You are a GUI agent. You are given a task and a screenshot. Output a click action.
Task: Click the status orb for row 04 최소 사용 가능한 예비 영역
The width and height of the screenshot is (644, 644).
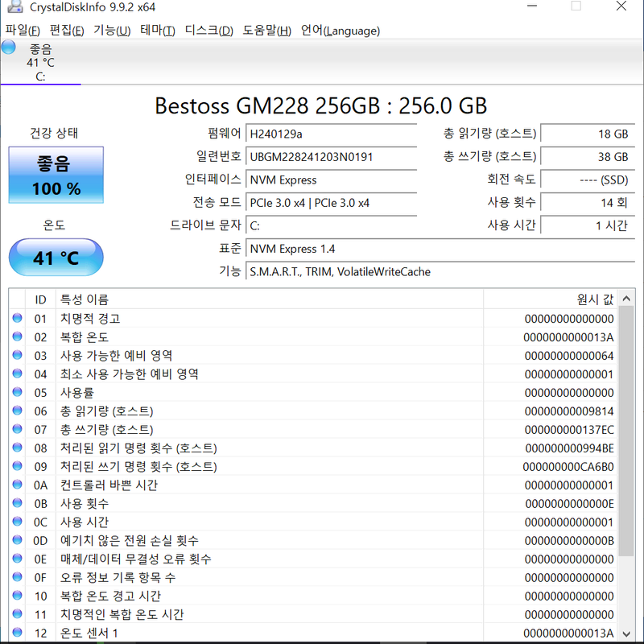click(x=17, y=374)
